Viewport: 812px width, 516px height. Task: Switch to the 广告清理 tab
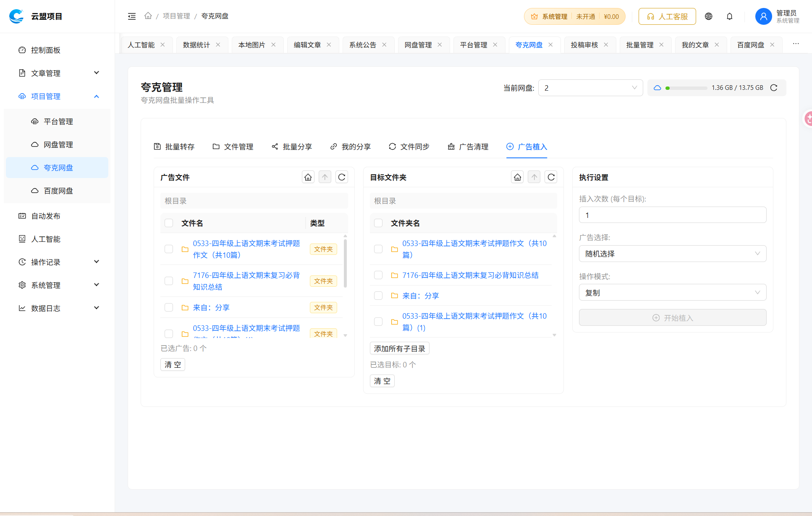tap(468, 147)
